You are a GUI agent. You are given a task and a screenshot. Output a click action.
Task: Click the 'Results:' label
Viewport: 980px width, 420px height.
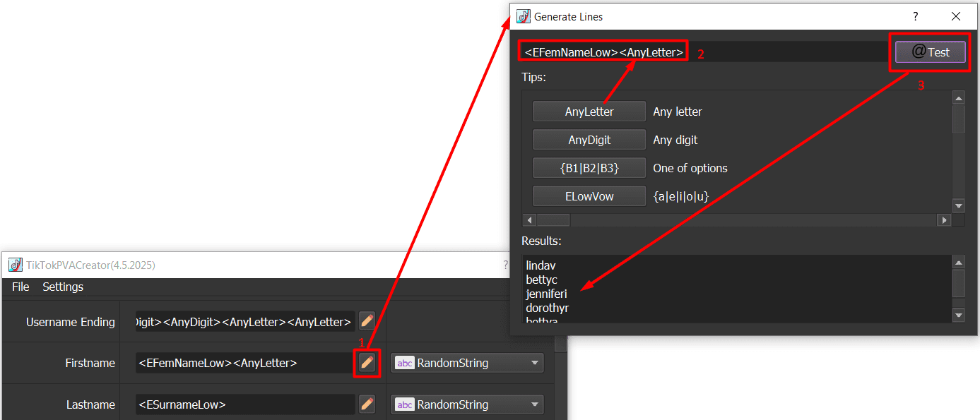click(x=541, y=241)
